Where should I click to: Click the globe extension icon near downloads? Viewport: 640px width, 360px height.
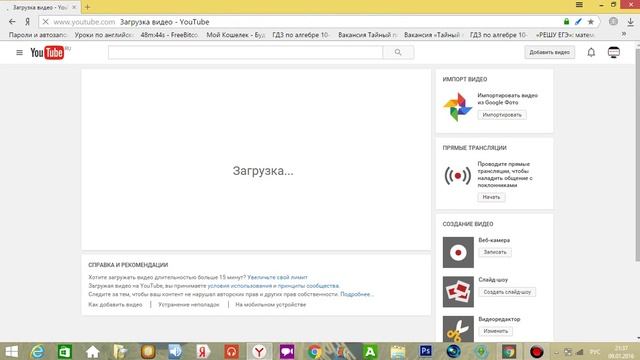pos(613,22)
